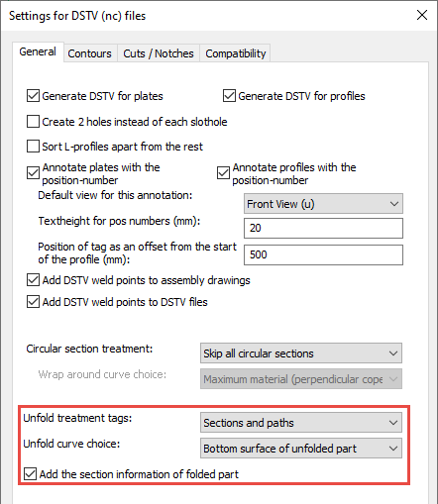Disable Add DSTV weld points to assembly drawings
This screenshot has height=504, width=438.
33,280
